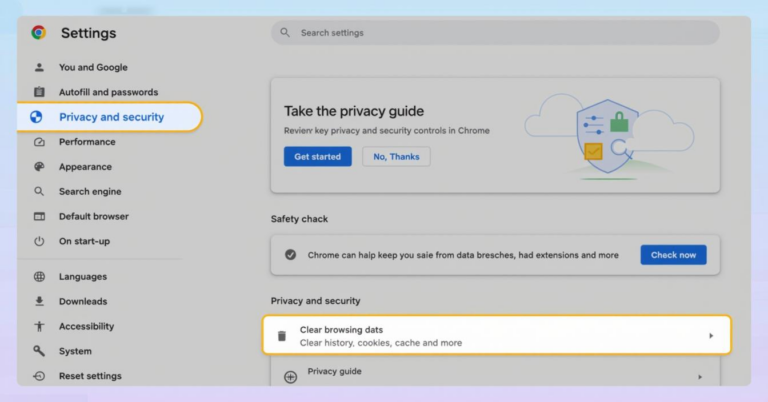The height and width of the screenshot is (402, 768).
Task: Click the 'Safety chack' heading
Action: 299,219
